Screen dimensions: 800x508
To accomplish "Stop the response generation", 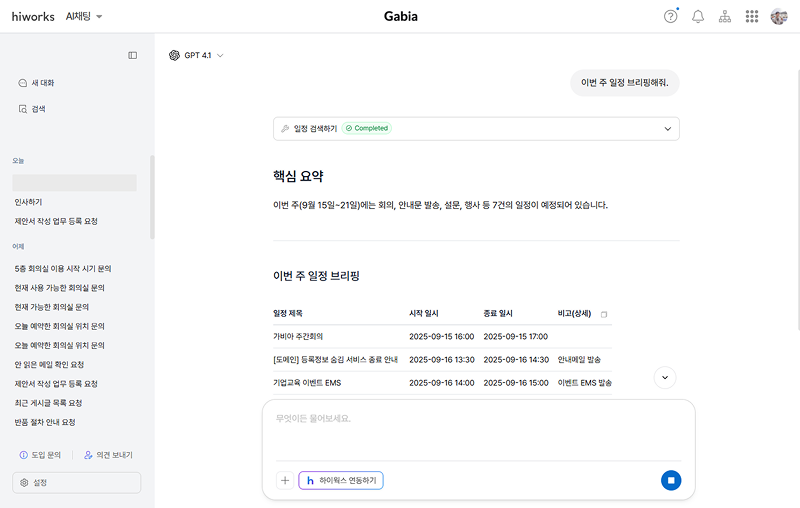I will pos(671,480).
